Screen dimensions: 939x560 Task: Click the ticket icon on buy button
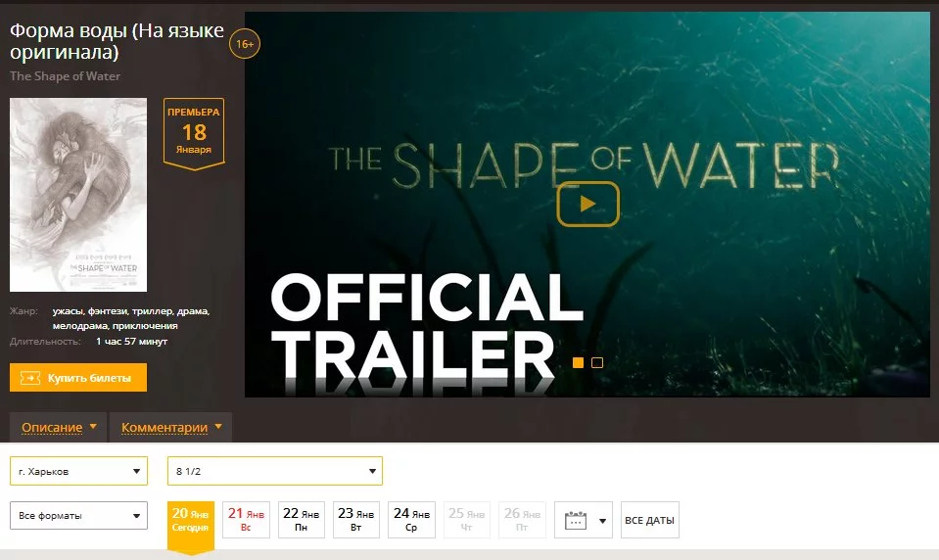30,378
